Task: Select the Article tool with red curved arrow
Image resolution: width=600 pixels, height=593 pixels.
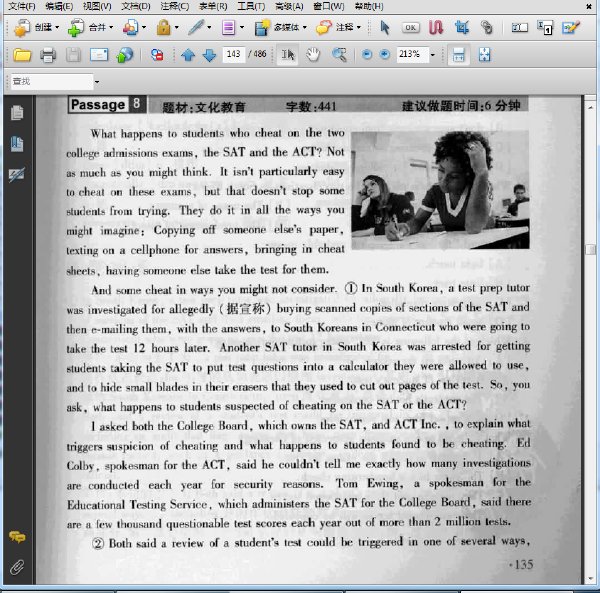Action: click(436, 28)
